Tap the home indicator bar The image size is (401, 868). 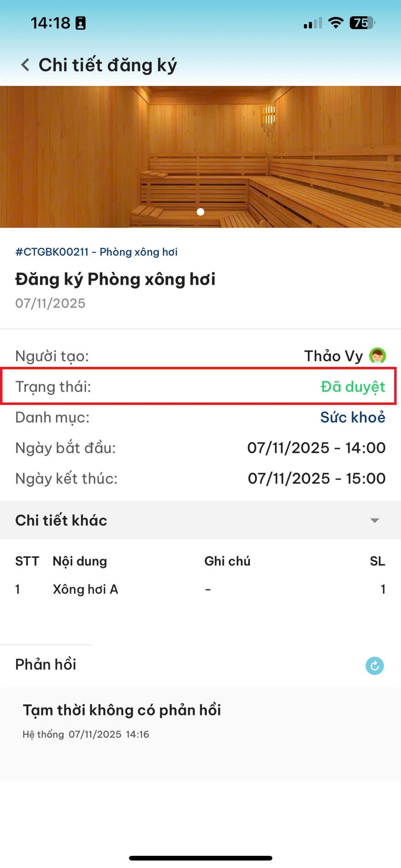pos(200,858)
